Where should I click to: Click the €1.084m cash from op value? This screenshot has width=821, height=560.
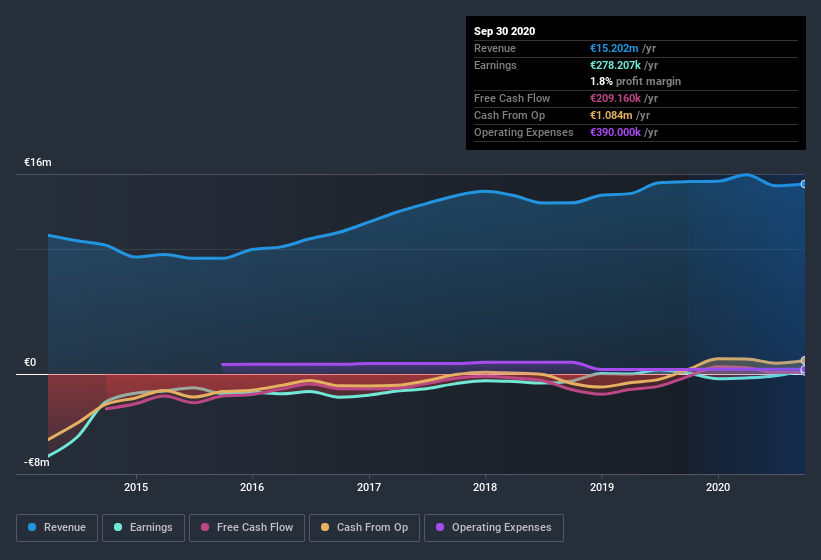point(611,115)
